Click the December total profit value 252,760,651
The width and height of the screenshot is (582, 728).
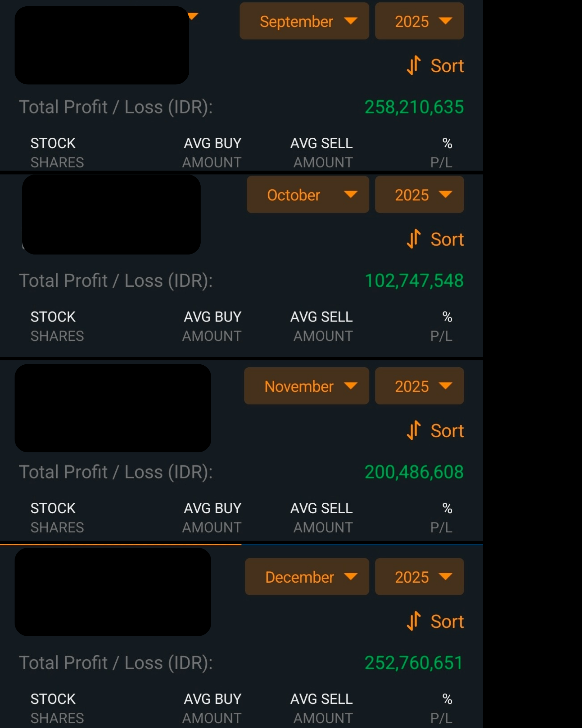click(413, 663)
